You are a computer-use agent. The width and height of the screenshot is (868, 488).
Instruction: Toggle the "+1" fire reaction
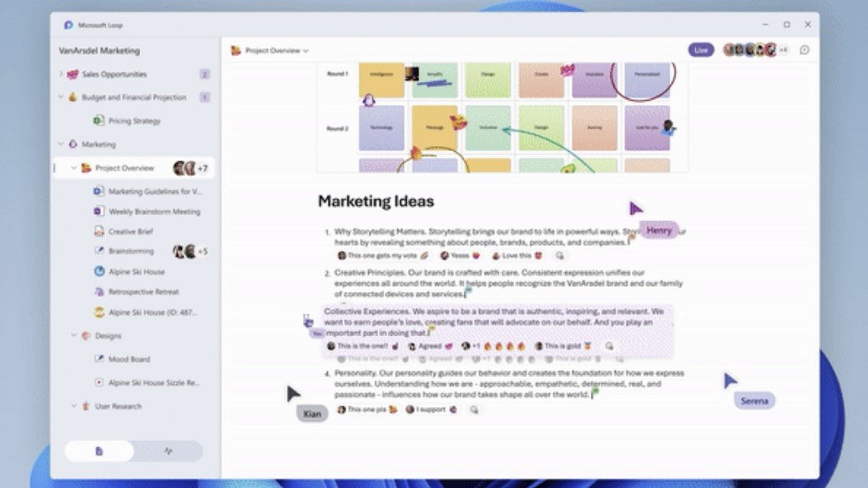[x=493, y=346]
